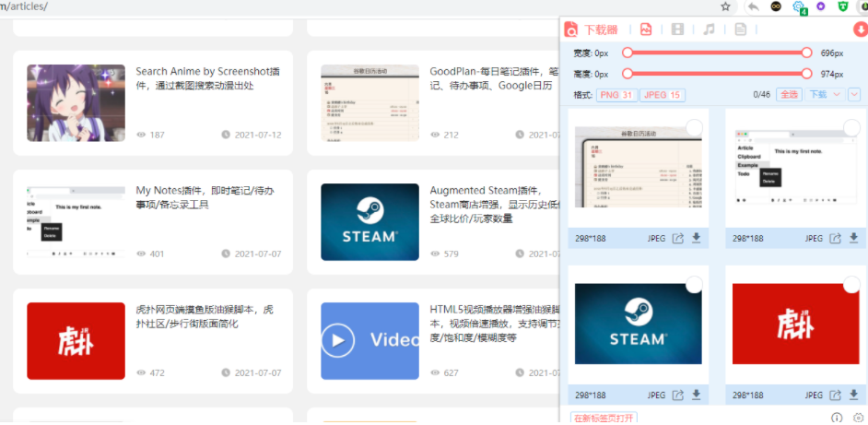Open the downloader settings gear
Screen dimensions: 868x425
tap(859, 418)
